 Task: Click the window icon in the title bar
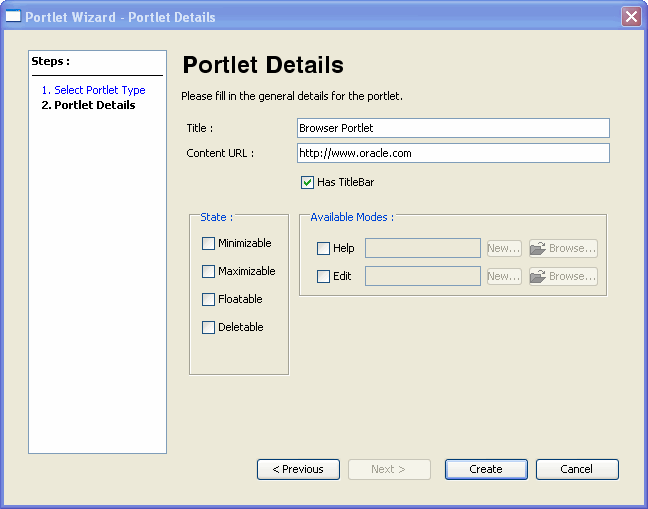13,16
